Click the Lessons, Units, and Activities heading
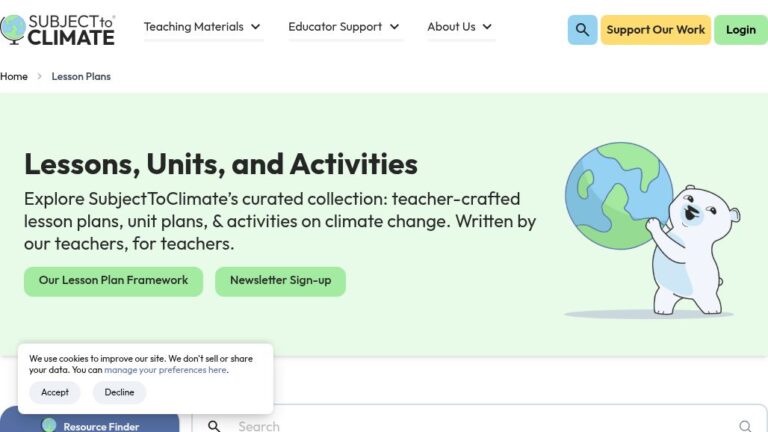 (x=221, y=164)
